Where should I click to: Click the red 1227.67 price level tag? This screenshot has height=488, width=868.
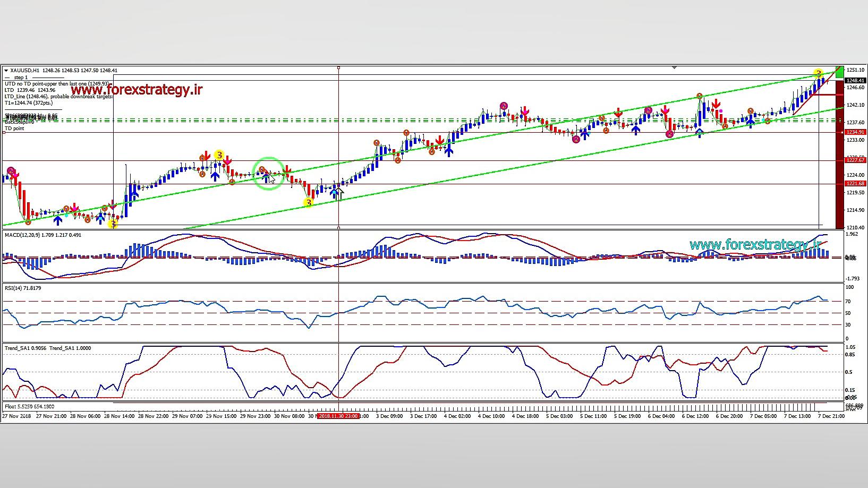point(855,160)
